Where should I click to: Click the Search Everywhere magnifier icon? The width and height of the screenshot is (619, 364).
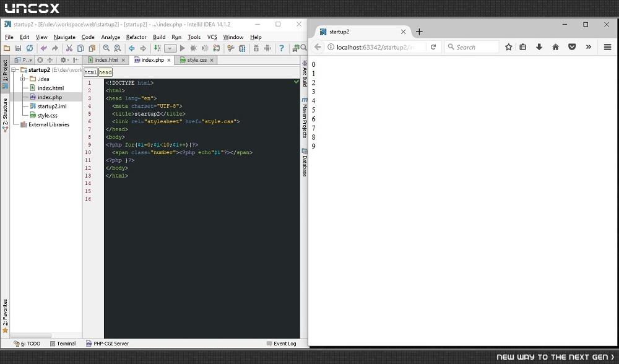pos(303,48)
